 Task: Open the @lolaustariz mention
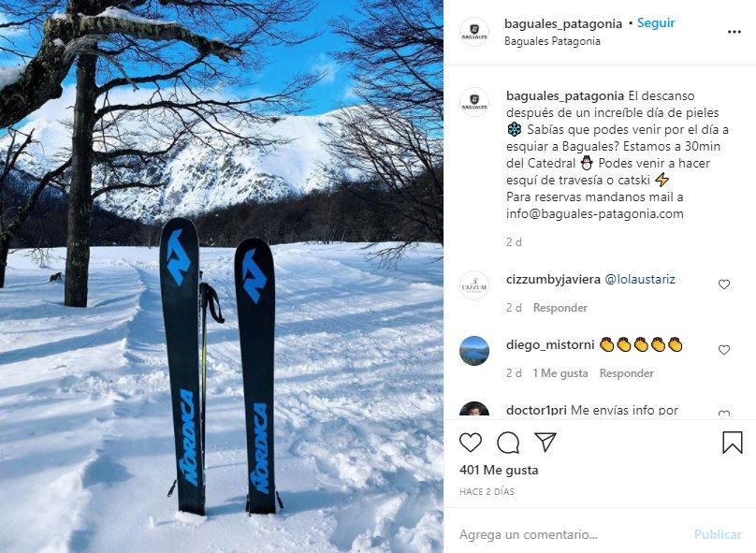point(639,279)
